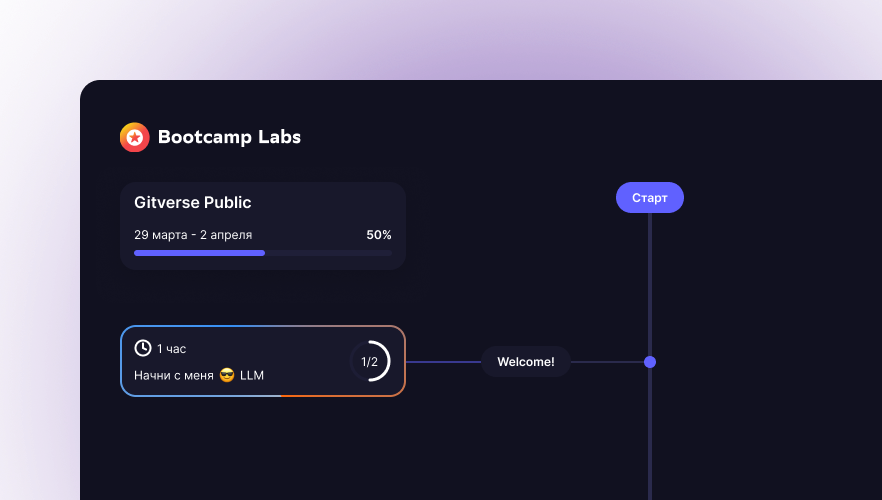The height and width of the screenshot is (500, 882).
Task: Click the Bootcamp Labs title text
Action: click(229, 138)
